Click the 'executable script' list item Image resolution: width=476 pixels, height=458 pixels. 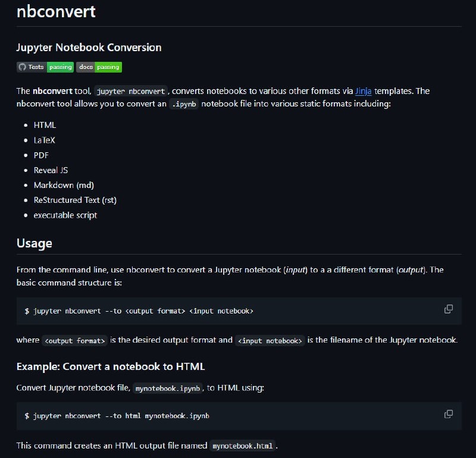click(65, 215)
